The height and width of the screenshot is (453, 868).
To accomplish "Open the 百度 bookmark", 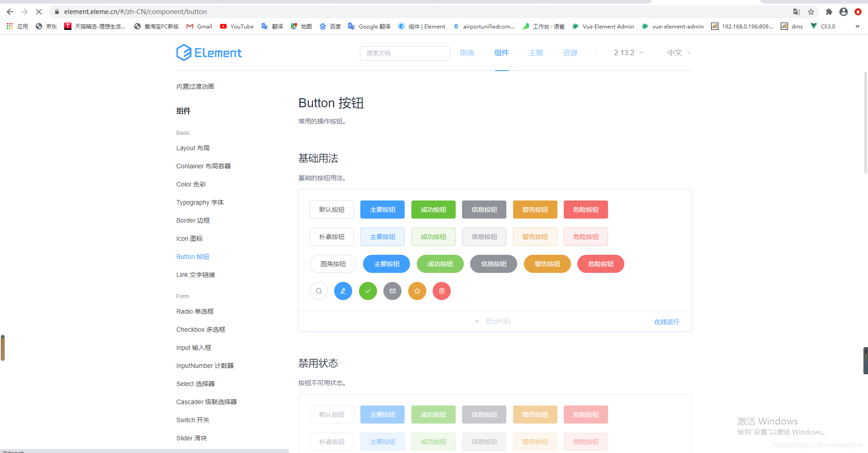I will [x=330, y=26].
